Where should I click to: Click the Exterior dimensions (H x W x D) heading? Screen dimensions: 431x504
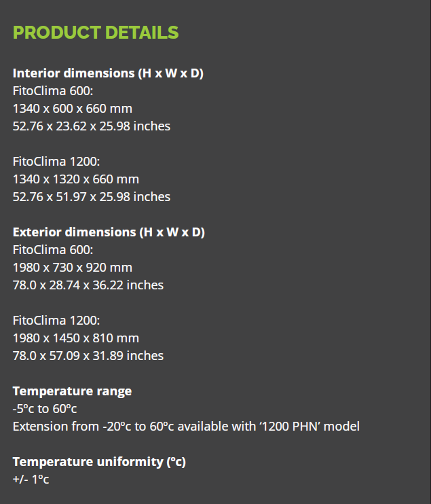109,232
